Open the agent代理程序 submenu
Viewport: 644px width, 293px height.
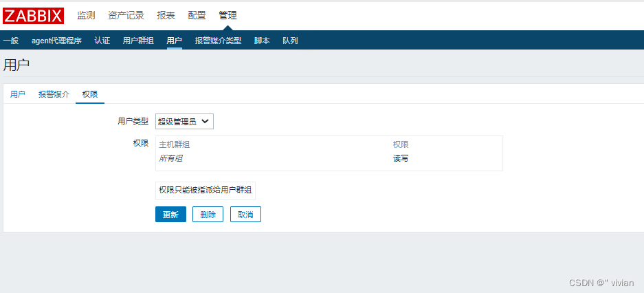pos(56,41)
